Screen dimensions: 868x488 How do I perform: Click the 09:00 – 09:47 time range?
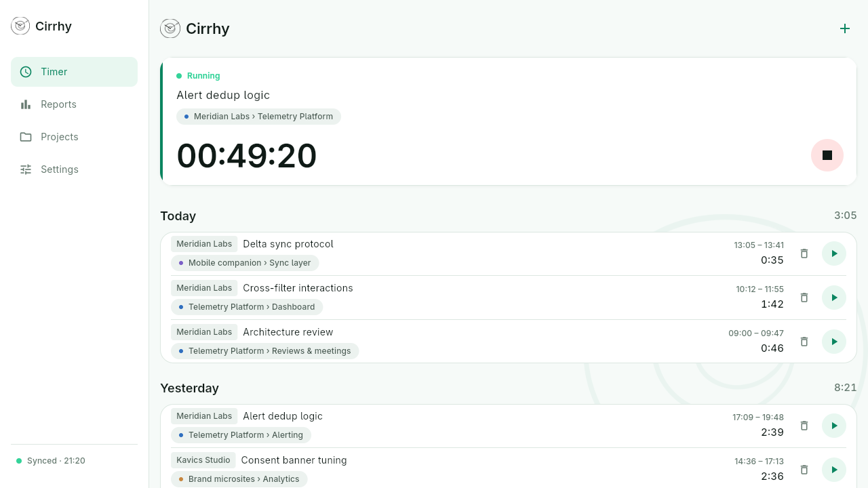point(756,333)
